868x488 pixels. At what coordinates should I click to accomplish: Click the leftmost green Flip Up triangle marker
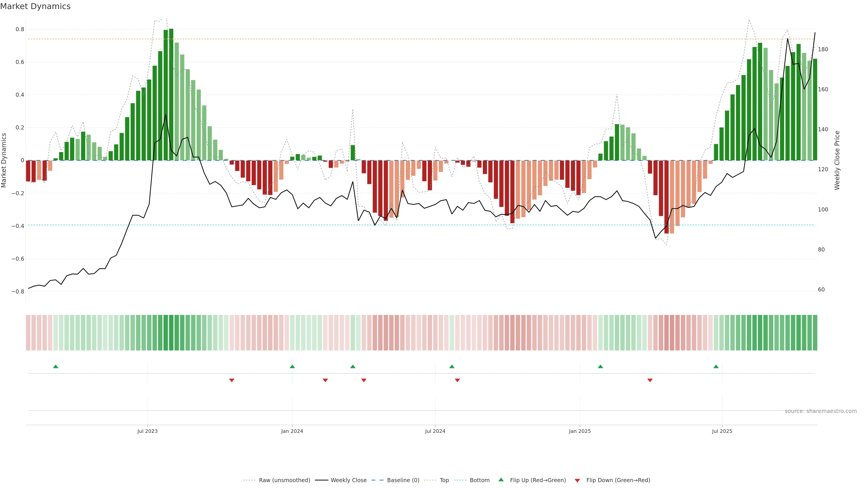[56, 366]
